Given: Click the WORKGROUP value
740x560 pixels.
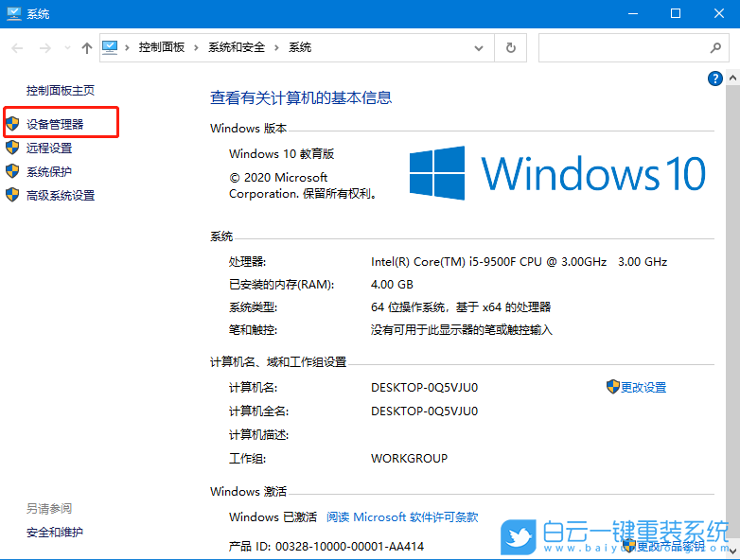Looking at the screenshot, I should 409,458.
